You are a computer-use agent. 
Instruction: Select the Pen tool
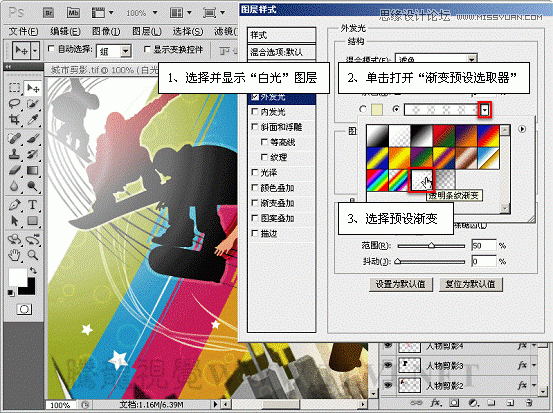point(14,205)
